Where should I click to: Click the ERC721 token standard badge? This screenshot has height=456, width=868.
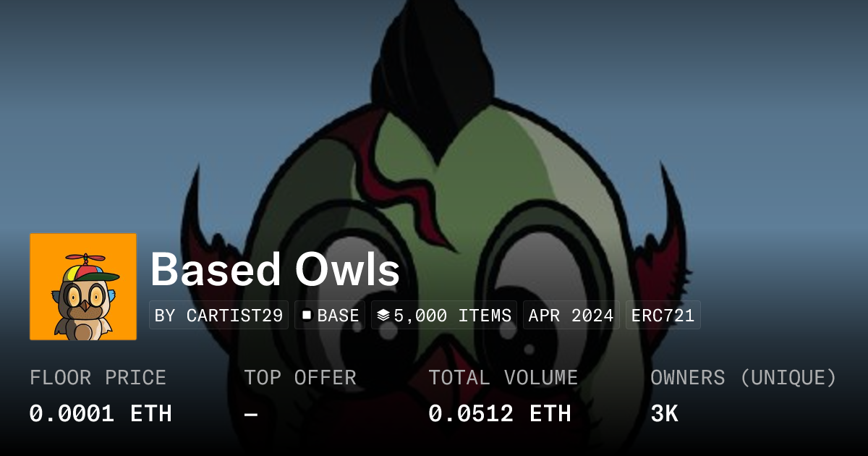[663, 316]
